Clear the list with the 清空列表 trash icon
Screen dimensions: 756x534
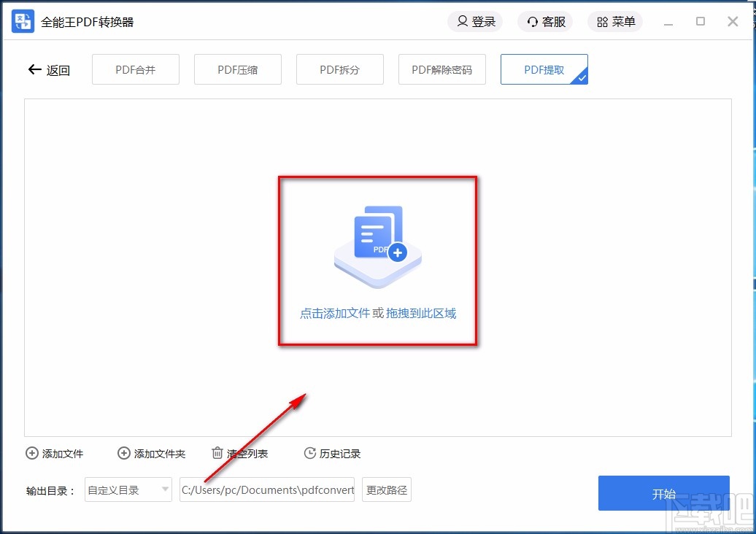coord(217,453)
